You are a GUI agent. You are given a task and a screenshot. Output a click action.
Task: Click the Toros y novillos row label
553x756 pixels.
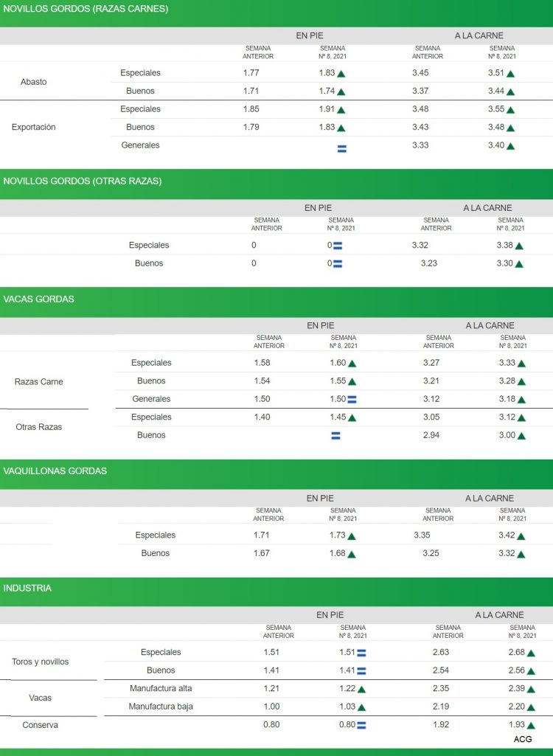tap(40, 662)
